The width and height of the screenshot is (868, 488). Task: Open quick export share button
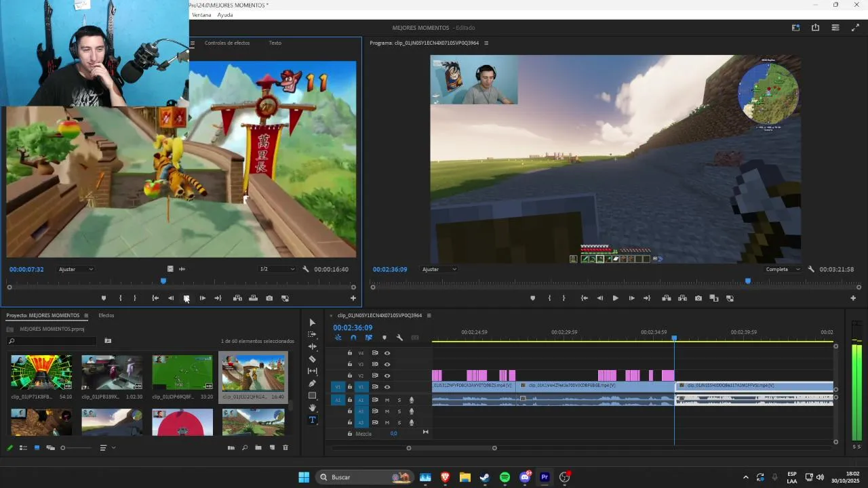click(815, 28)
